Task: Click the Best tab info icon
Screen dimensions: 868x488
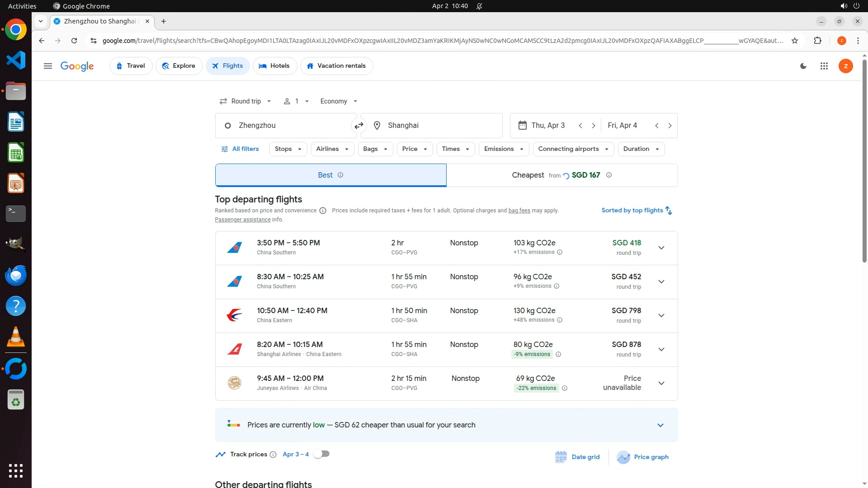Action: [340, 175]
